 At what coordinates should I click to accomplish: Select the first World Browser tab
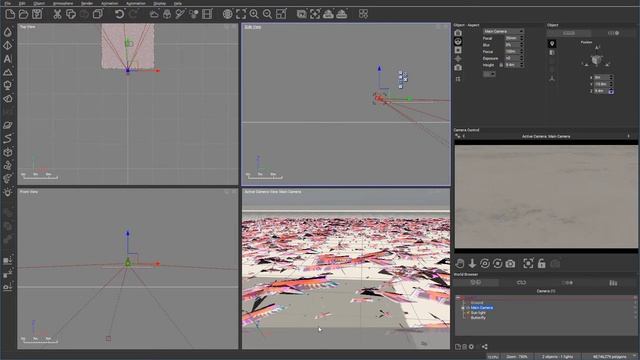pyautogui.click(x=476, y=282)
